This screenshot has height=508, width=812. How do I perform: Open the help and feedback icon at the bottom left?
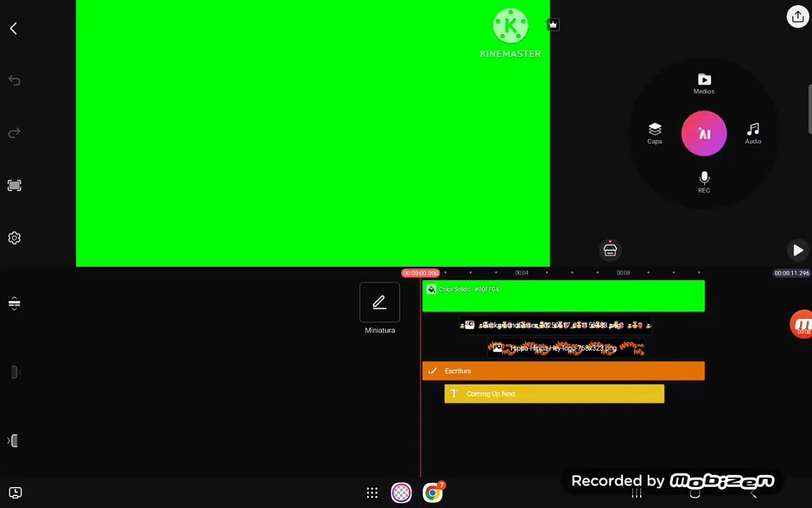pos(15,492)
